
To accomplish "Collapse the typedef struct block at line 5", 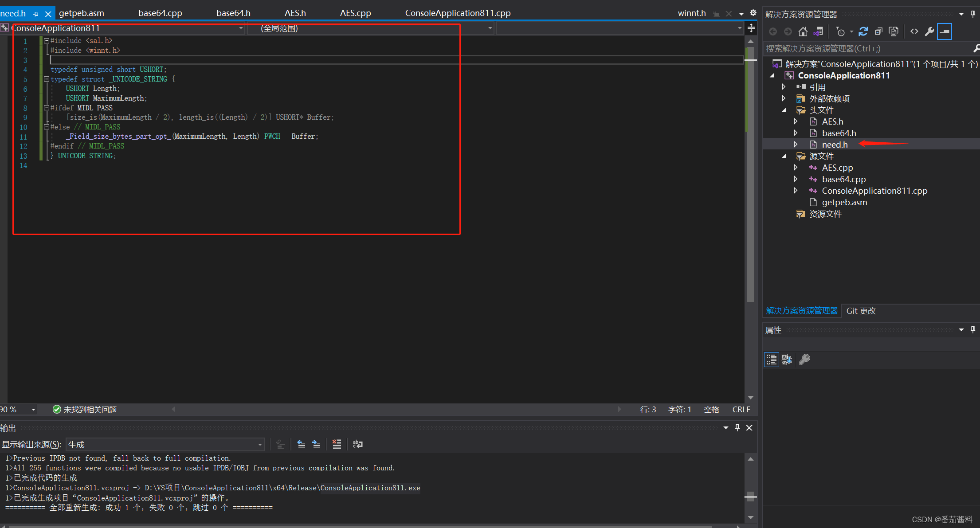I will (46, 79).
